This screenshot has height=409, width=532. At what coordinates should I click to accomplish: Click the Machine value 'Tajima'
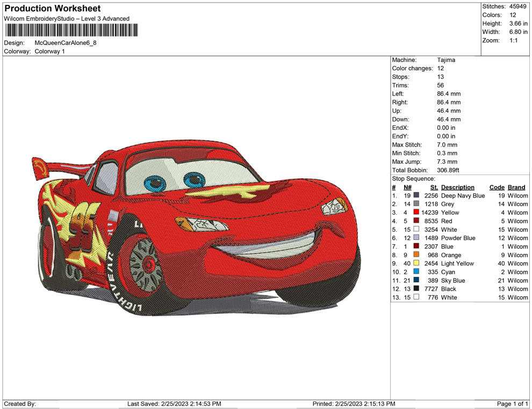446,60
